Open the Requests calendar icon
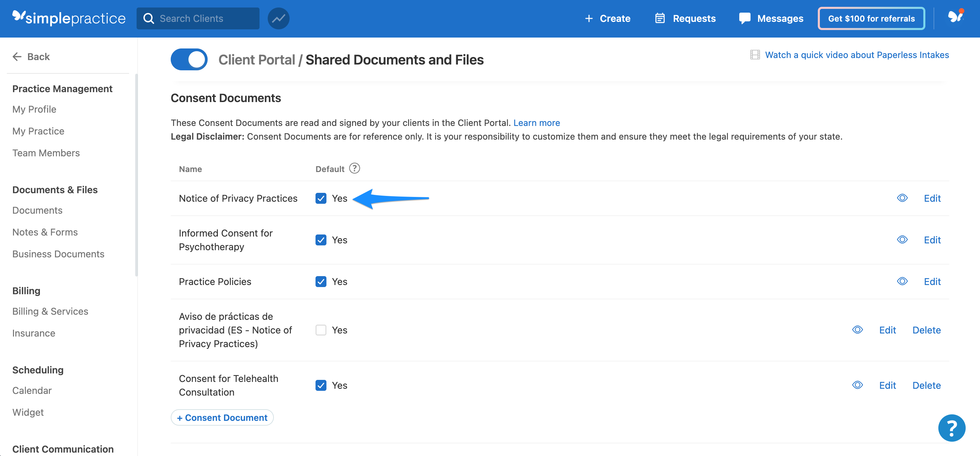 (660, 18)
